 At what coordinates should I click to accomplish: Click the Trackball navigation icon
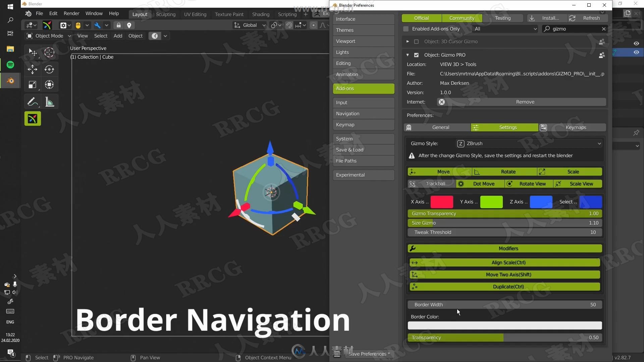412,183
